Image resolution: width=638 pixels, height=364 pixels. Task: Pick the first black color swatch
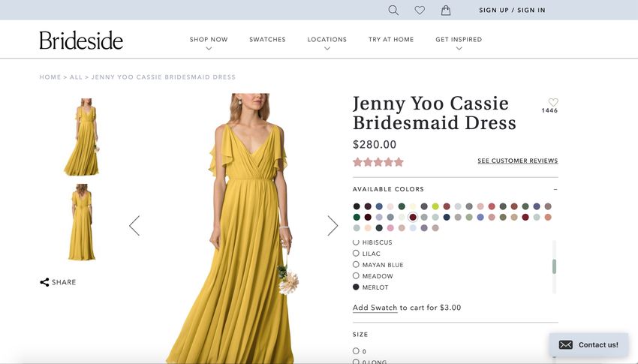[x=357, y=206]
